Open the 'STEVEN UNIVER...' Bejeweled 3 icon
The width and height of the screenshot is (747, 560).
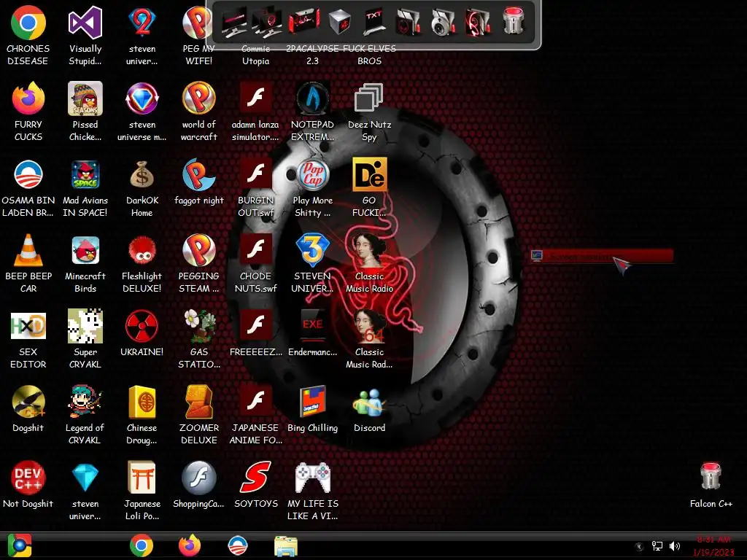(312, 250)
